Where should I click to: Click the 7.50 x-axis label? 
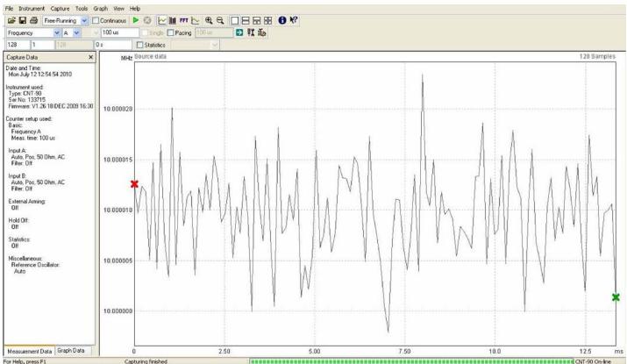coord(404,351)
